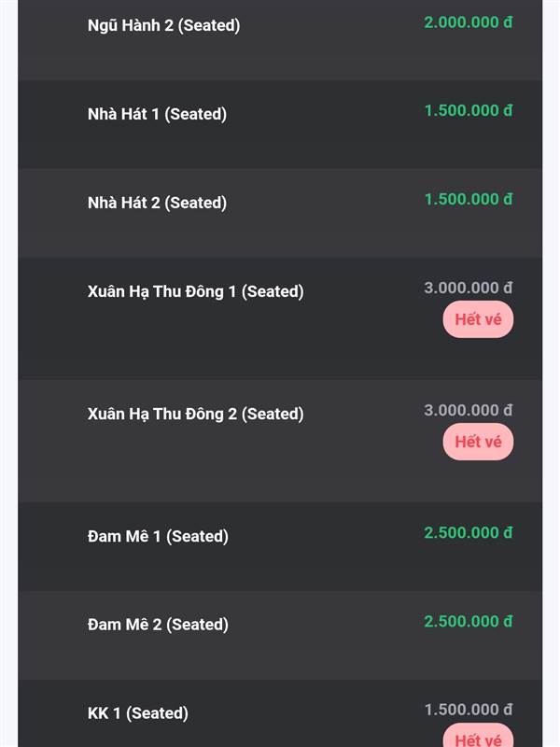Click the dark background below Nhà Hát 2 label
560x747 pixels.
coord(157,236)
